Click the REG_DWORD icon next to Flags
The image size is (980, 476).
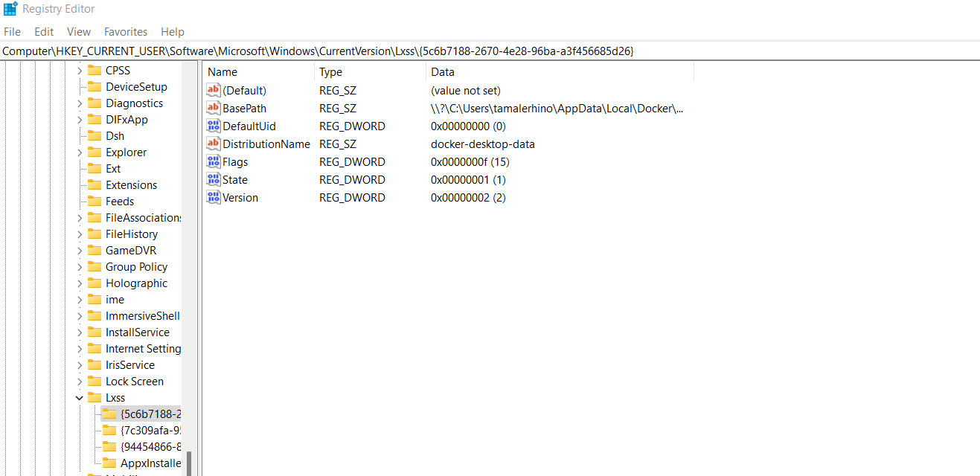tap(213, 161)
